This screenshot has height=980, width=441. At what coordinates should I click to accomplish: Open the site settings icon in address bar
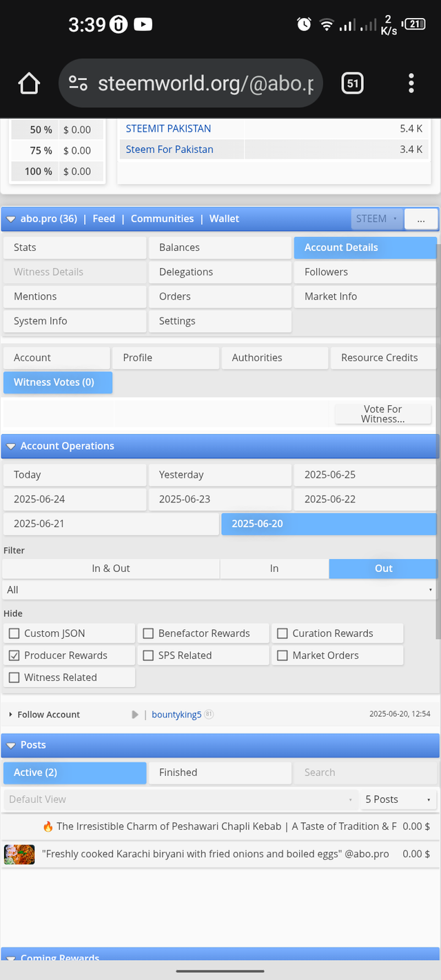click(78, 83)
